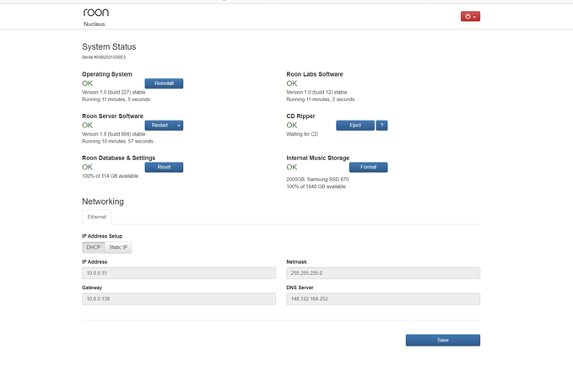
Task: Click 'Version 1.0 (build 227) stable' text
Action: pos(114,93)
